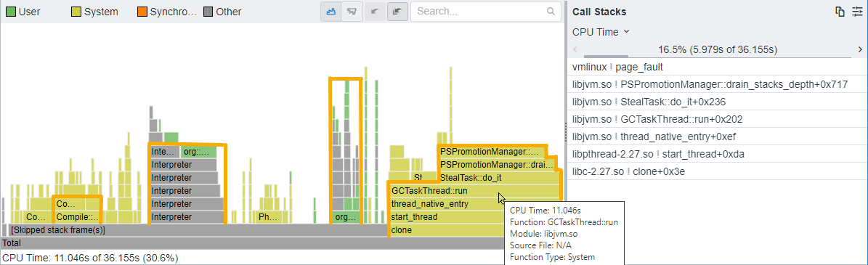Go to previous call stack arrow
868x265 pixels.
(x=575, y=50)
